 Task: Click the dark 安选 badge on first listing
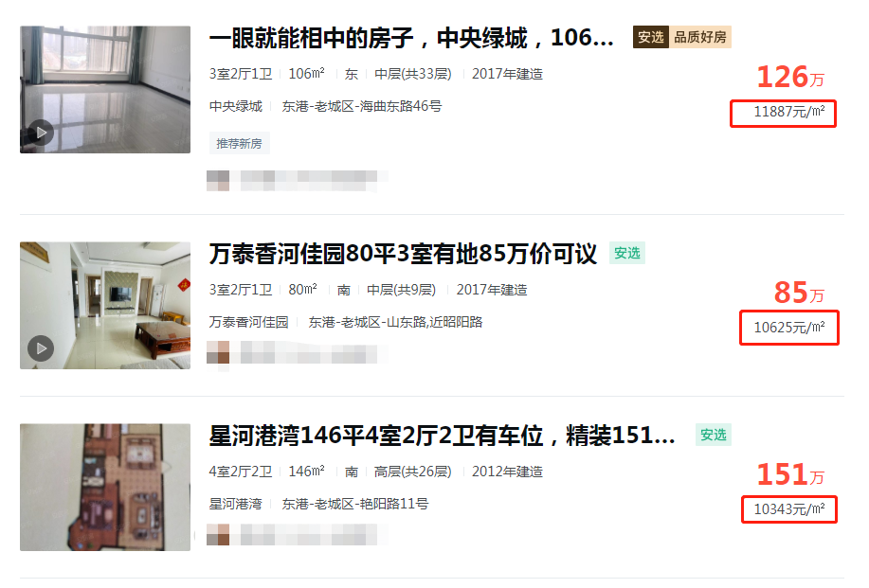tap(651, 37)
